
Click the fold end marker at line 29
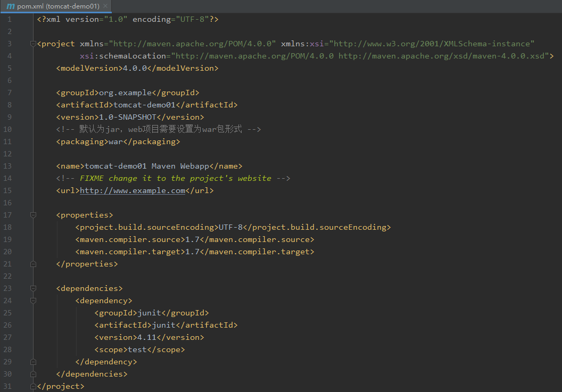click(33, 362)
